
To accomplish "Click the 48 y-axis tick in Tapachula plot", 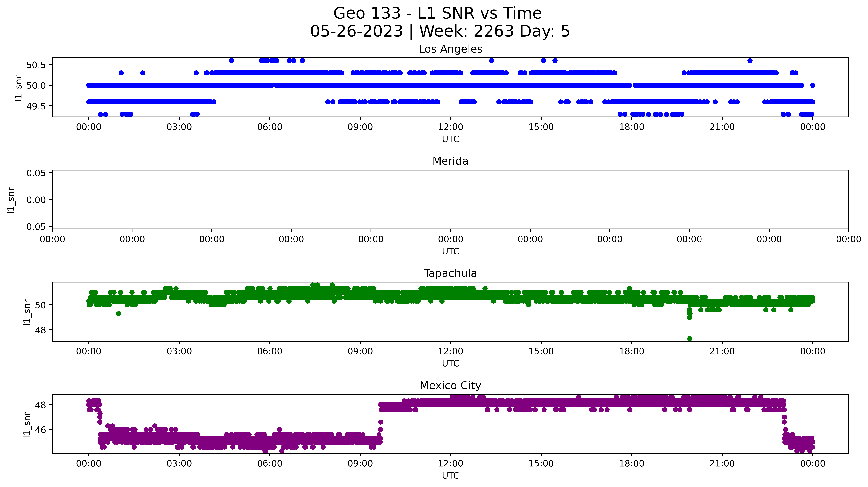I will (x=40, y=330).
